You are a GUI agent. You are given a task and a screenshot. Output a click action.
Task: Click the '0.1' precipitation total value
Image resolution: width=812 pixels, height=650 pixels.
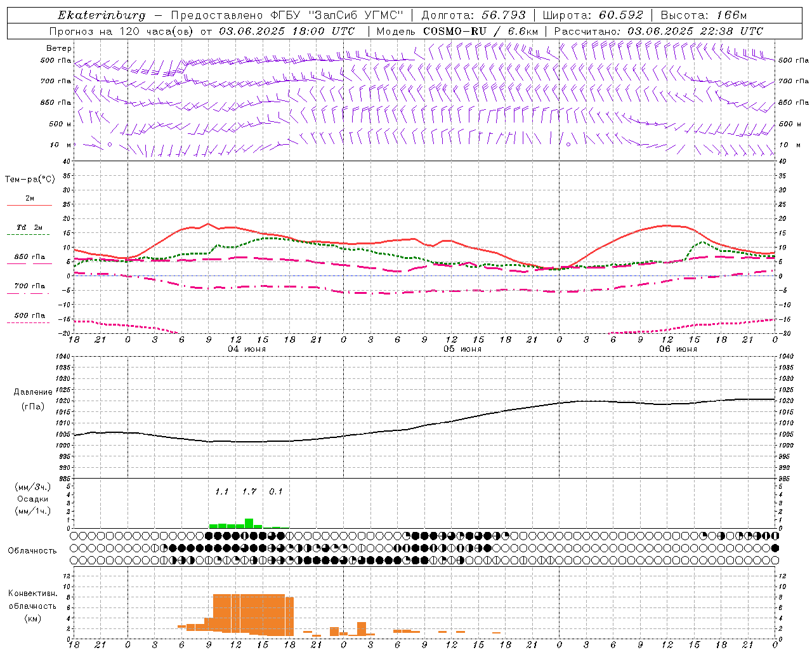pos(276,492)
